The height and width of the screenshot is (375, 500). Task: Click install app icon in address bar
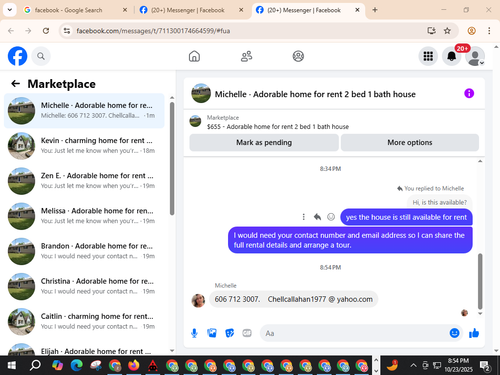[431, 31]
